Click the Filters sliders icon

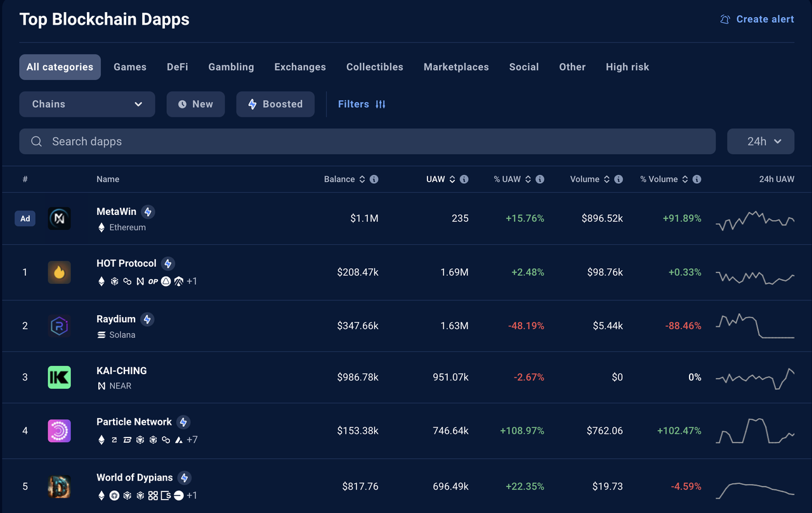click(381, 104)
